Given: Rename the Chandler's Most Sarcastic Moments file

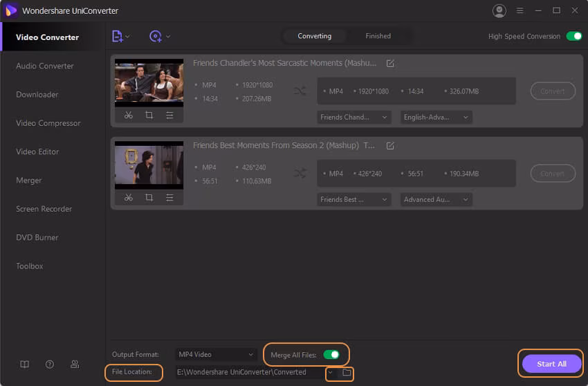Looking at the screenshot, I should click(390, 64).
